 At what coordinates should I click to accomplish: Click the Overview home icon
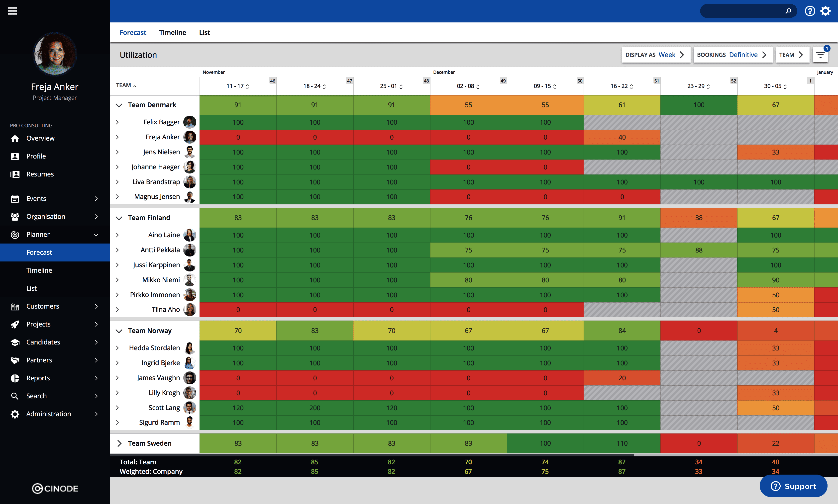(15, 138)
